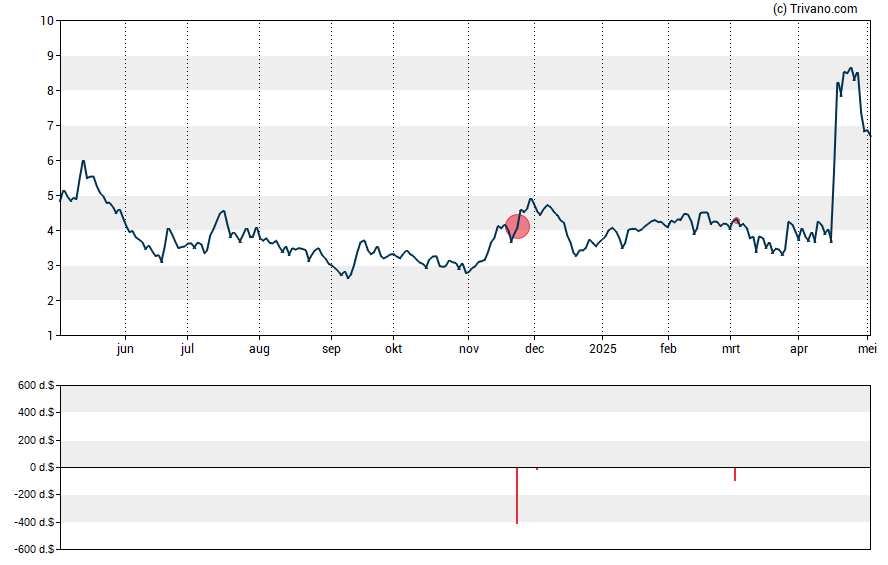Click the tall red bar reaching -400 d.$
This screenshot has height=565, width=888.
tap(517, 495)
